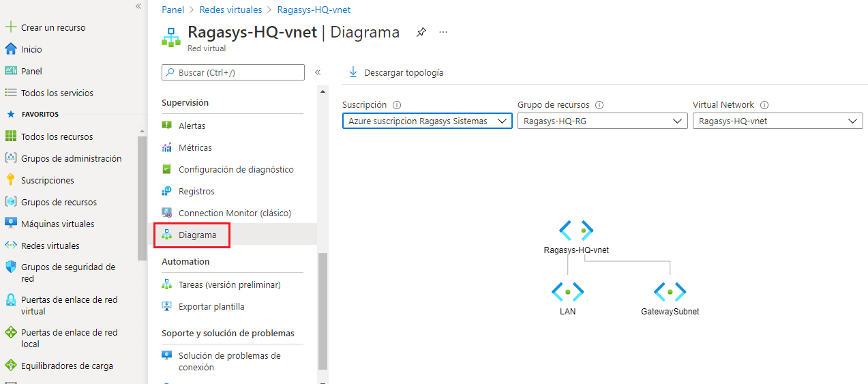868x384 pixels.
Task: Click Descargar topología button
Action: (x=396, y=72)
